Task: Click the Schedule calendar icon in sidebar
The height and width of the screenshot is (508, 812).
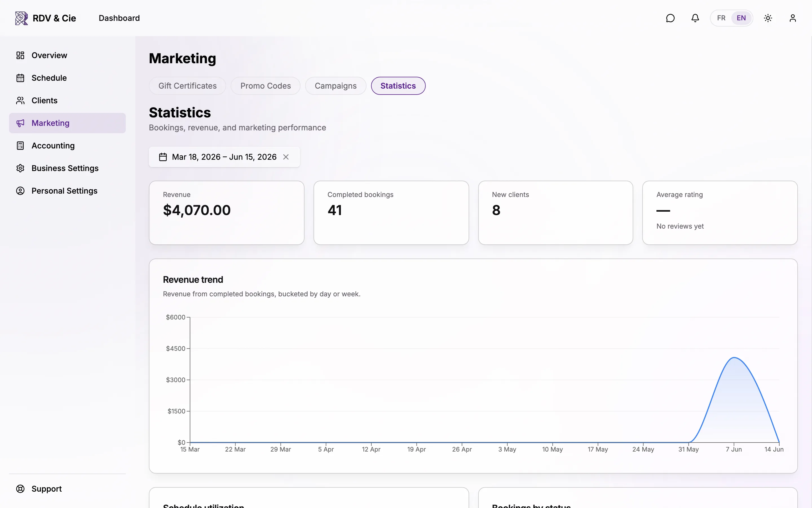Action: click(20, 78)
